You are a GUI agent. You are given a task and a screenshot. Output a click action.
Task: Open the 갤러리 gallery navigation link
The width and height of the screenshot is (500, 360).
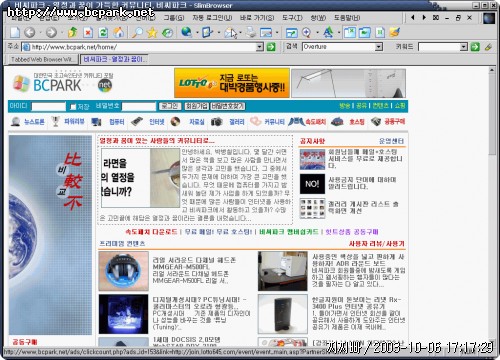pos(237,122)
